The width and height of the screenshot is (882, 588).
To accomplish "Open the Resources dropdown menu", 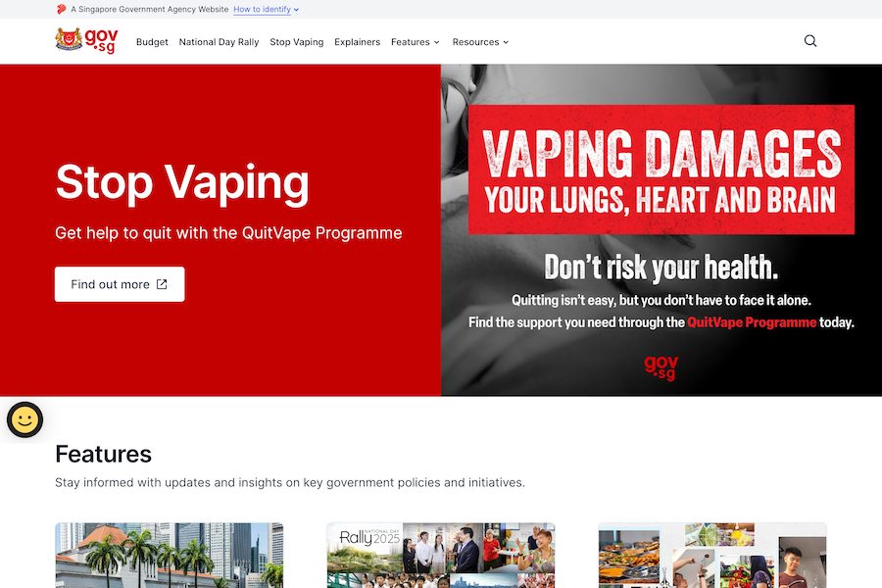I will [x=480, y=42].
